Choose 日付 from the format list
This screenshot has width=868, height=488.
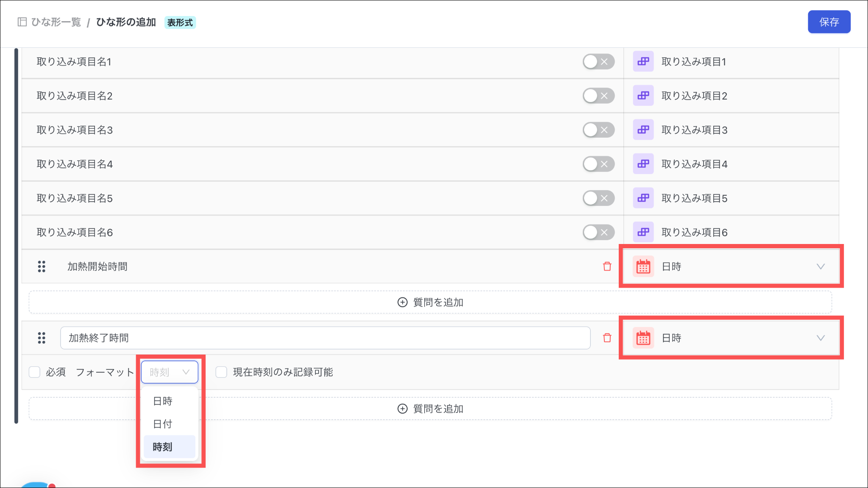(163, 424)
